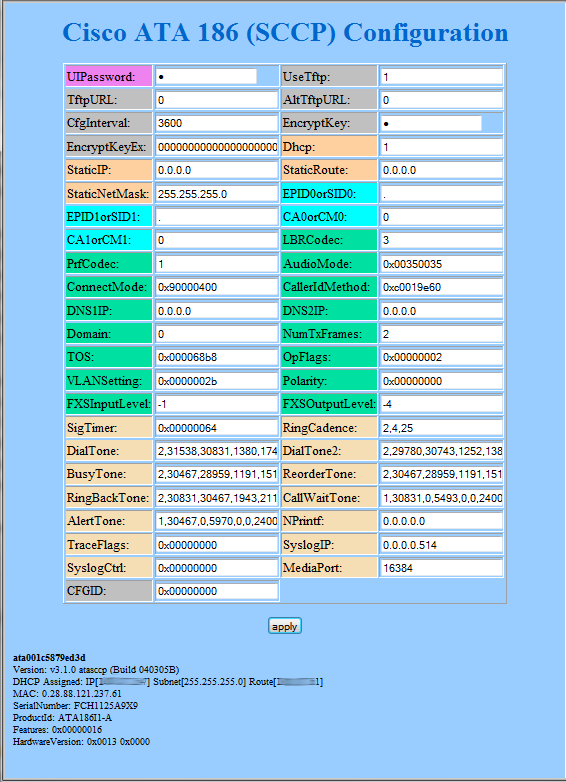This screenshot has height=782, width=566.
Task: Select the UseTftp value field
Action: pyautogui.click(x=441, y=77)
